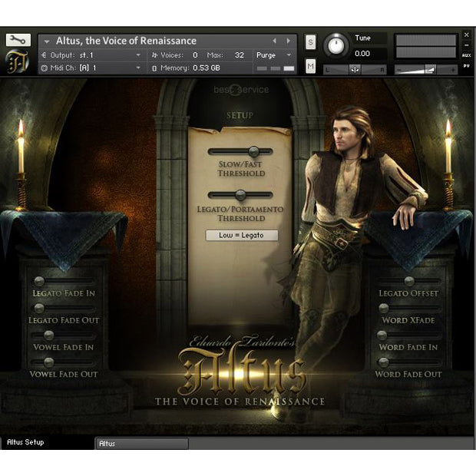Click the wrench edit instrument icon
The image size is (476, 476).
pyautogui.click(x=17, y=39)
